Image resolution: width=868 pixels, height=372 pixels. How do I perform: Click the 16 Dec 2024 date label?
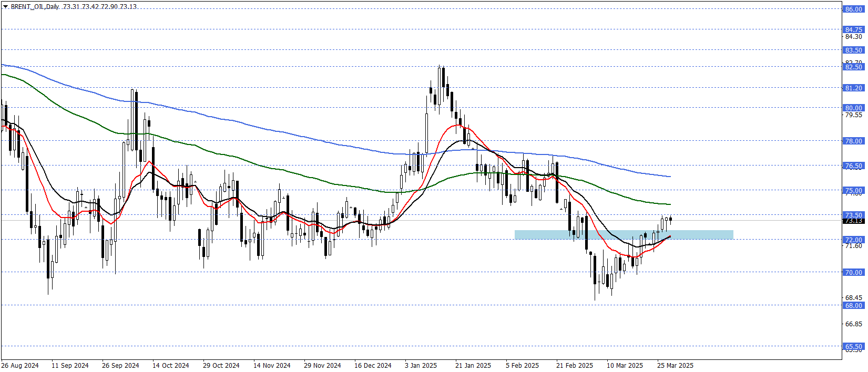(373, 366)
